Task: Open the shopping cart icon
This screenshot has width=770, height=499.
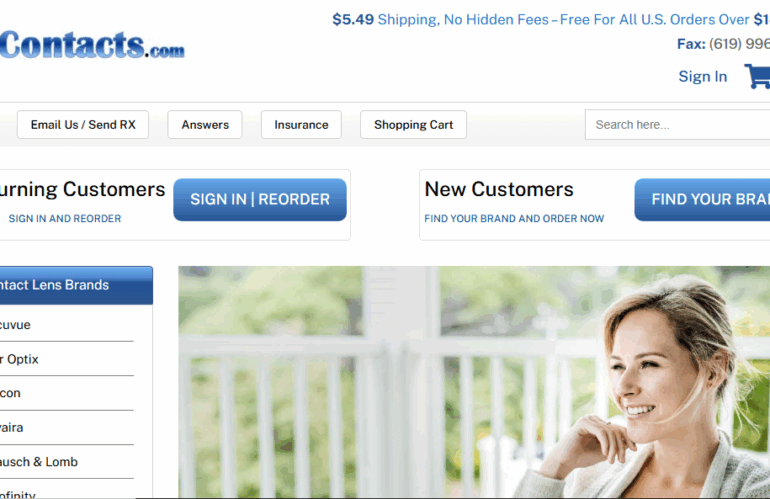Action: (x=758, y=76)
